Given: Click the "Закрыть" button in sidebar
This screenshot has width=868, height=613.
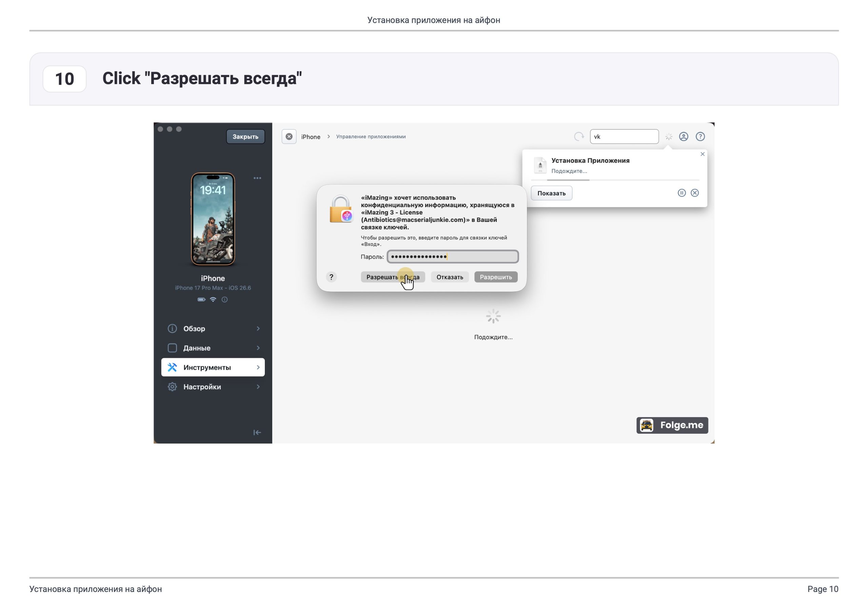Looking at the screenshot, I should 245,137.
